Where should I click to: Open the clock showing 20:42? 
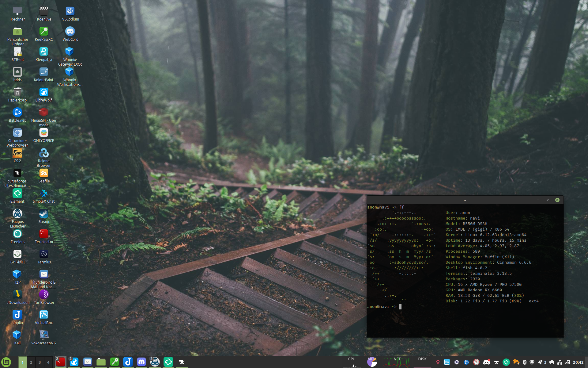coord(578,362)
